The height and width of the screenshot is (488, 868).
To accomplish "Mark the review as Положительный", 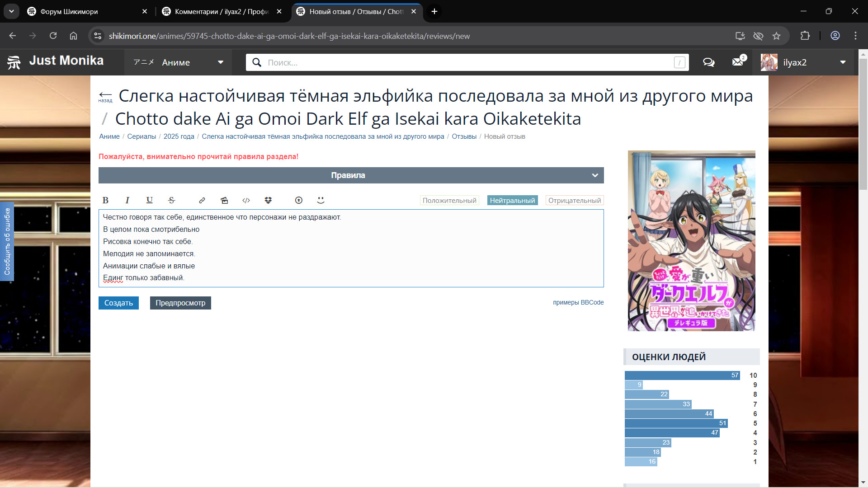I will click(449, 200).
